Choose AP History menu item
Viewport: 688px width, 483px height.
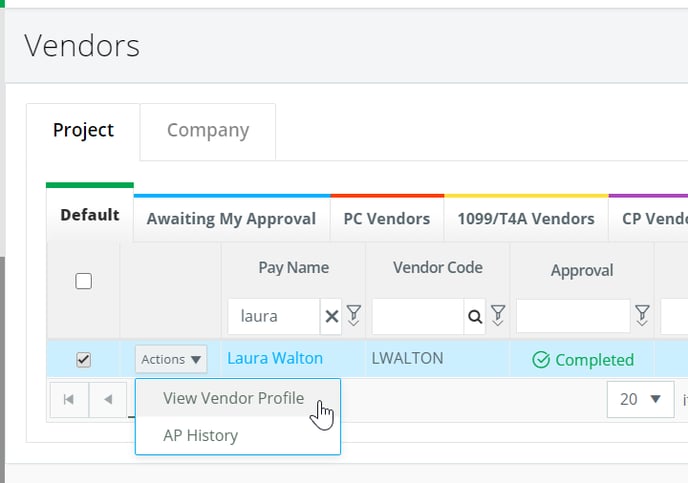tap(238, 435)
